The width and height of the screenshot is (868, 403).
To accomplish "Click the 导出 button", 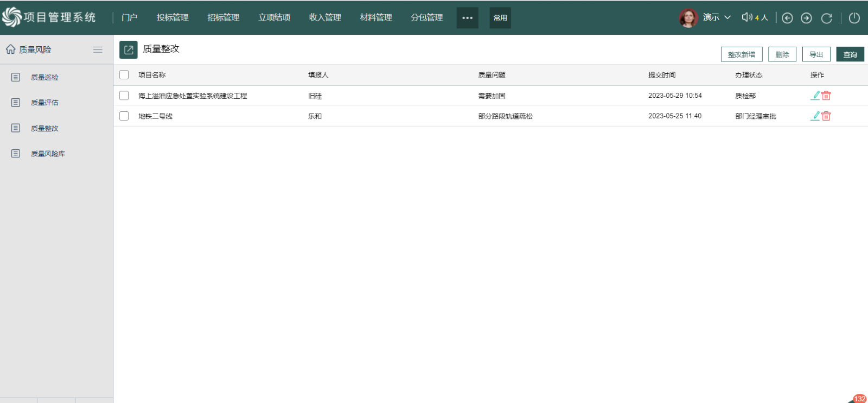I will pos(816,54).
